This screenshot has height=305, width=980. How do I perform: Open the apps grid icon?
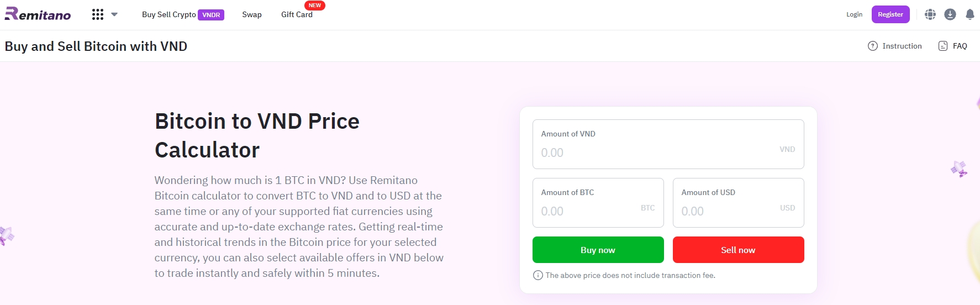[x=98, y=14]
